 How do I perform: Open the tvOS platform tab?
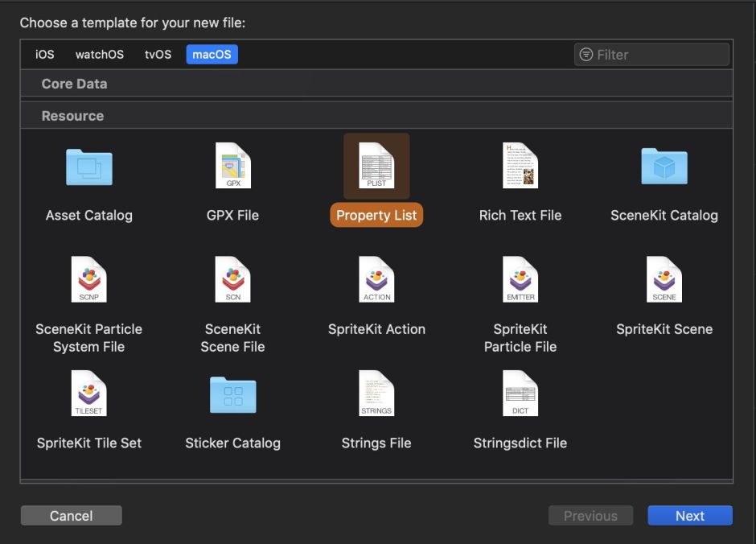[x=158, y=55]
